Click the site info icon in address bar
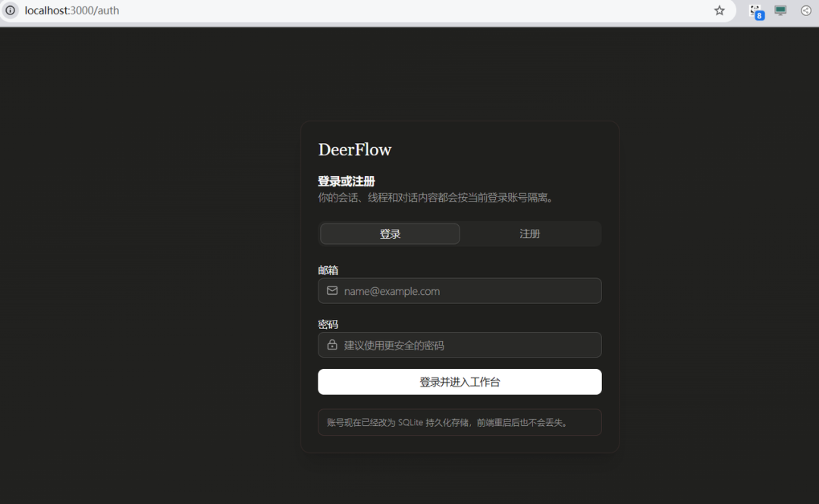The image size is (819, 504). (10, 10)
